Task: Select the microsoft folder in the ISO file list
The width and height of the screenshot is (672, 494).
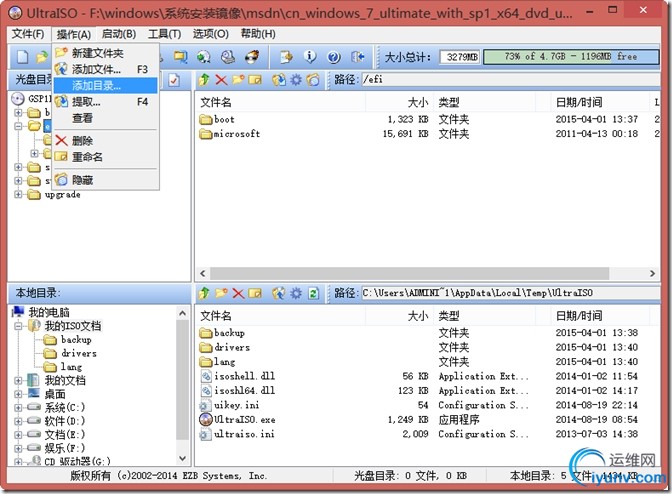Action: pos(230,134)
